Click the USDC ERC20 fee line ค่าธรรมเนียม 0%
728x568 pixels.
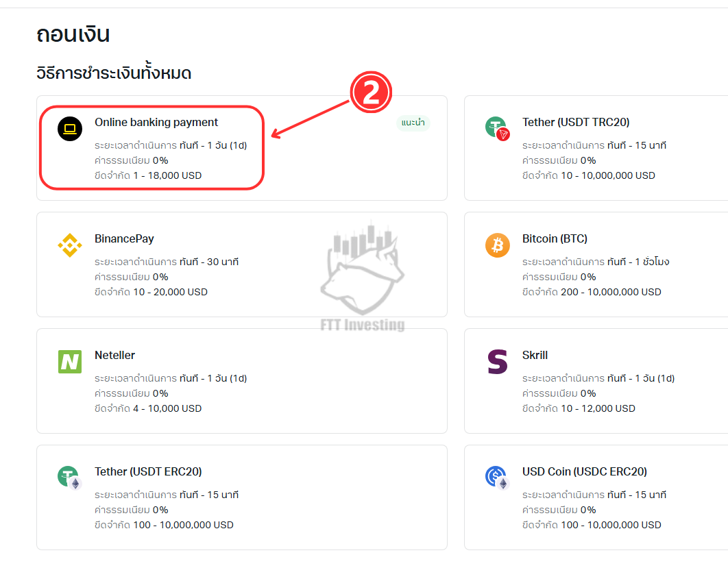(559, 510)
